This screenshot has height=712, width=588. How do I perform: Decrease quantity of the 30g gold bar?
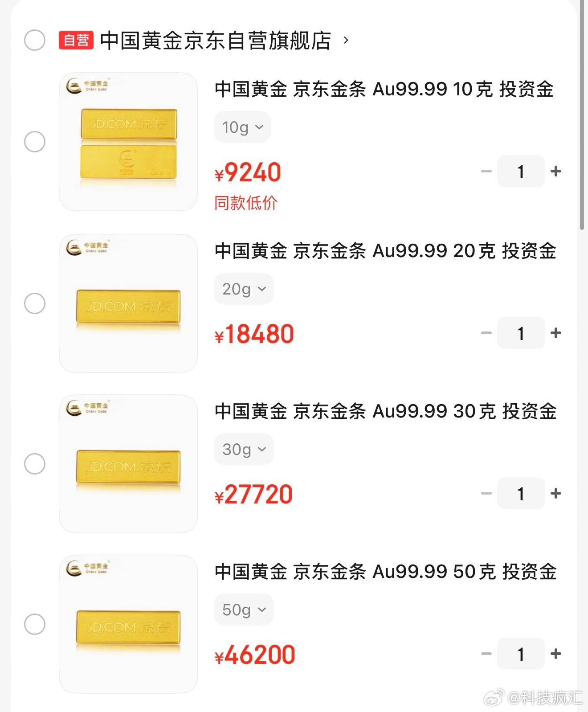point(486,493)
